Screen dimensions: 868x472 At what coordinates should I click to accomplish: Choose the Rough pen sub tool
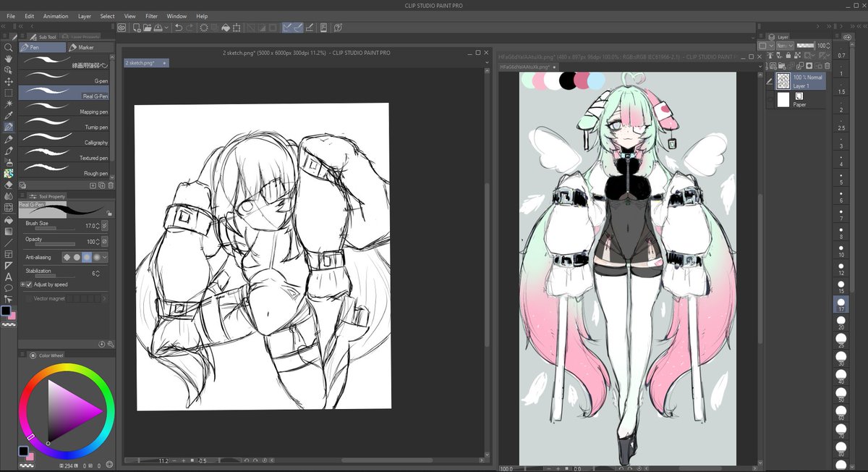tap(65, 170)
